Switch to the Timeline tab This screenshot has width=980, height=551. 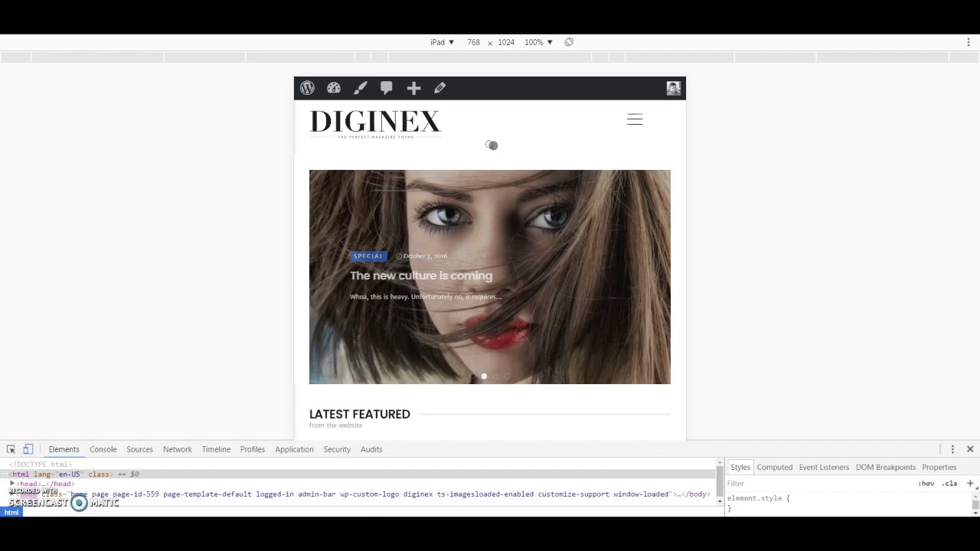point(216,449)
